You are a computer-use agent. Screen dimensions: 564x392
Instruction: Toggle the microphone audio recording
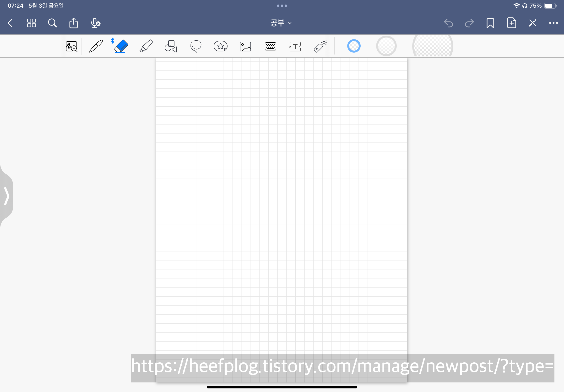click(x=96, y=23)
